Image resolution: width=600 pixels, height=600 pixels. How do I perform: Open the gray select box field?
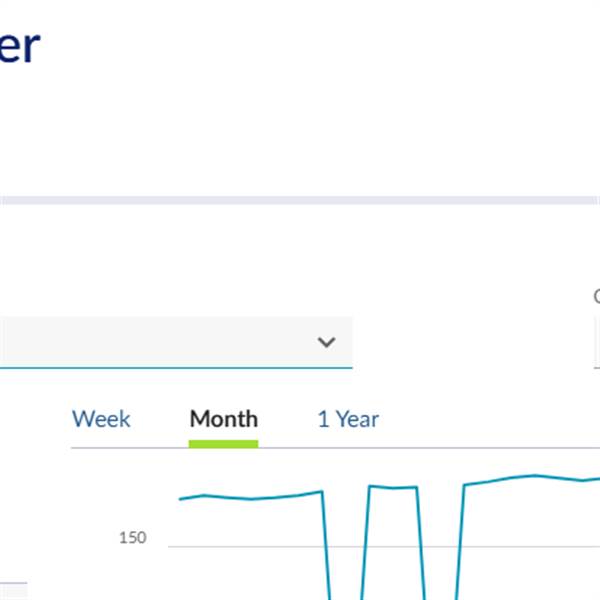pos(176,342)
